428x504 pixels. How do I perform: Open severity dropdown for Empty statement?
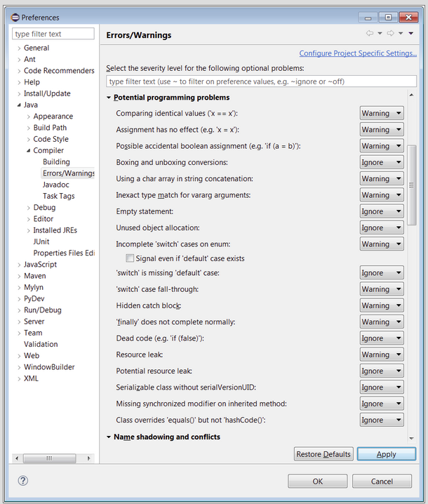[382, 211]
